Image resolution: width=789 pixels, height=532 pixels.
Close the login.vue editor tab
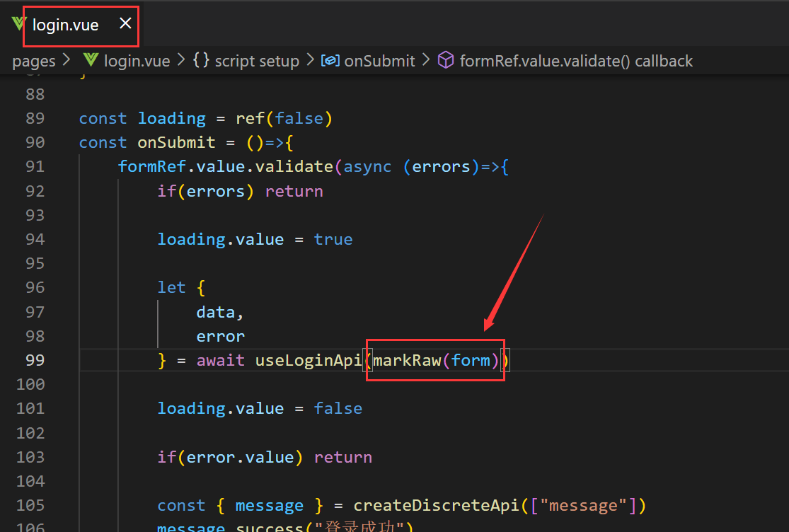point(125,24)
